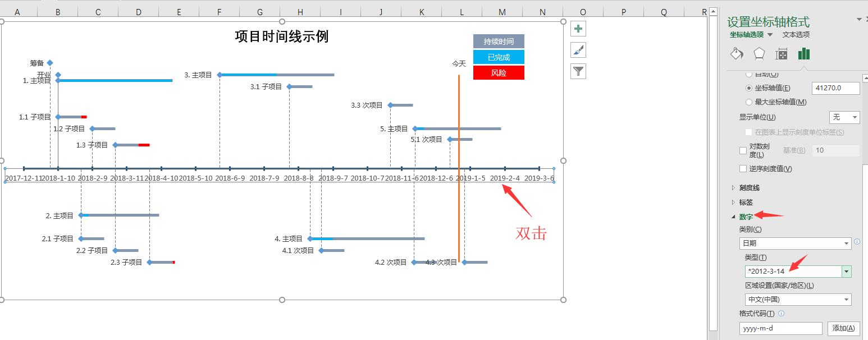Viewport: 868px width, 340px height.
Task: Open the Chart Elements plus icon
Action: [x=578, y=28]
